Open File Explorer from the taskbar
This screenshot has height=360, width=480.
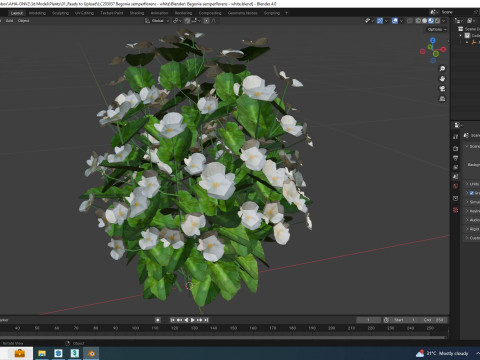pyautogui.click(x=42, y=353)
